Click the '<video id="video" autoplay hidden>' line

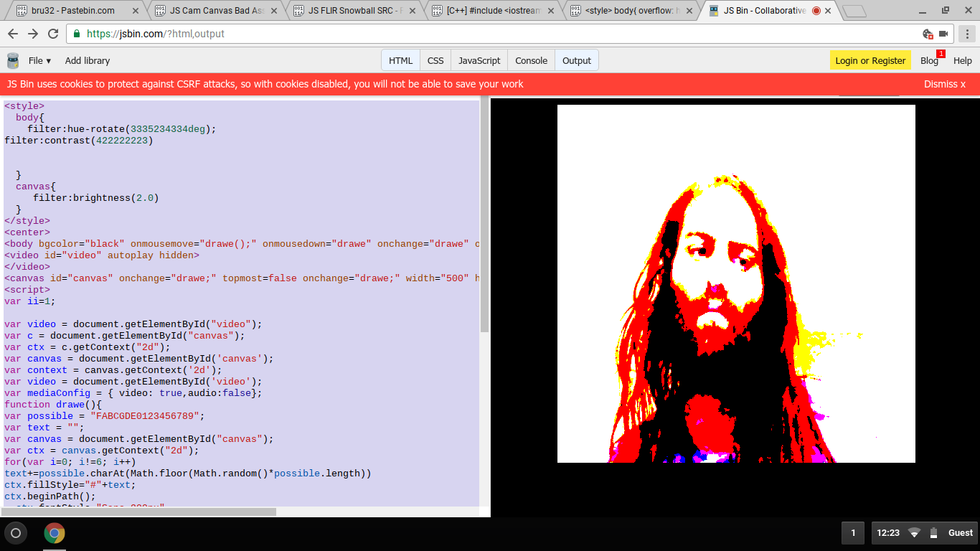tap(102, 255)
